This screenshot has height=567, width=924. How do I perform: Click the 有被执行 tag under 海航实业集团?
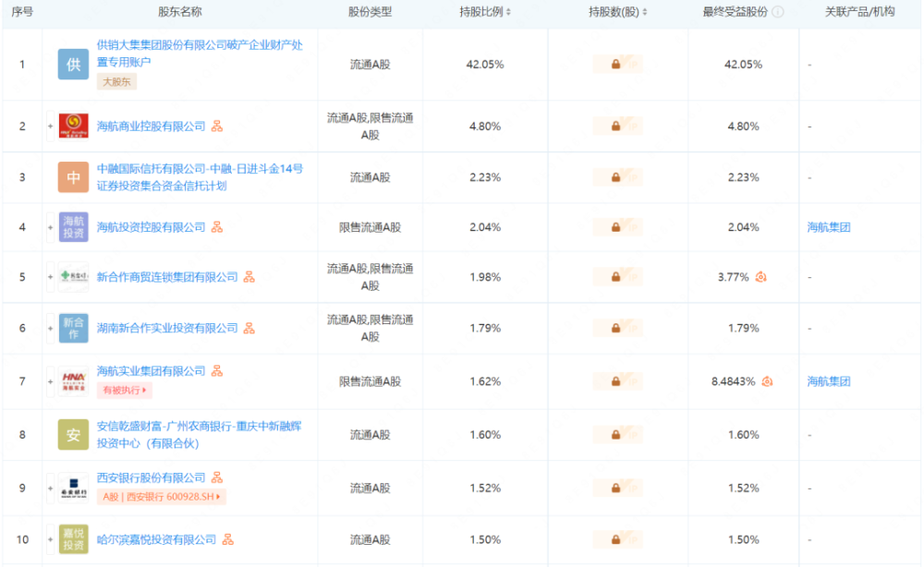[x=125, y=390]
